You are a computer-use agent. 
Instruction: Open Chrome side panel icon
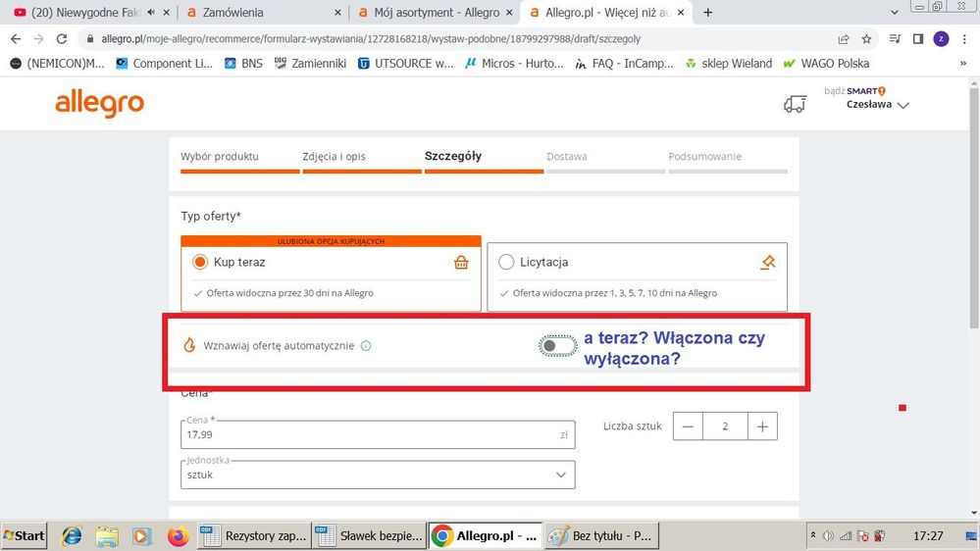(x=918, y=39)
